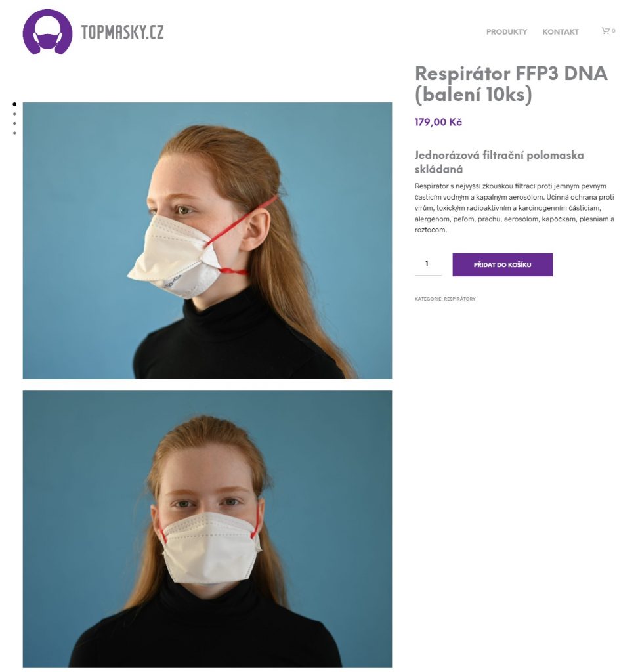Select the fourth gallery navigation dot

14,133
